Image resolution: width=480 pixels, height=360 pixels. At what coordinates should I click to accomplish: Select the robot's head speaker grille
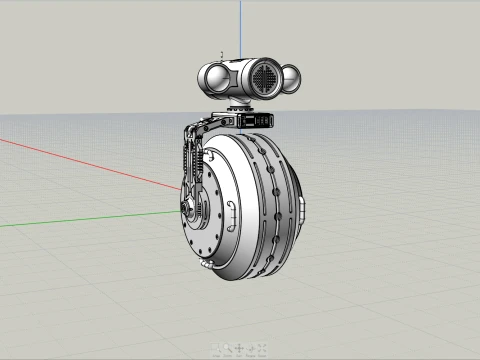265,78
